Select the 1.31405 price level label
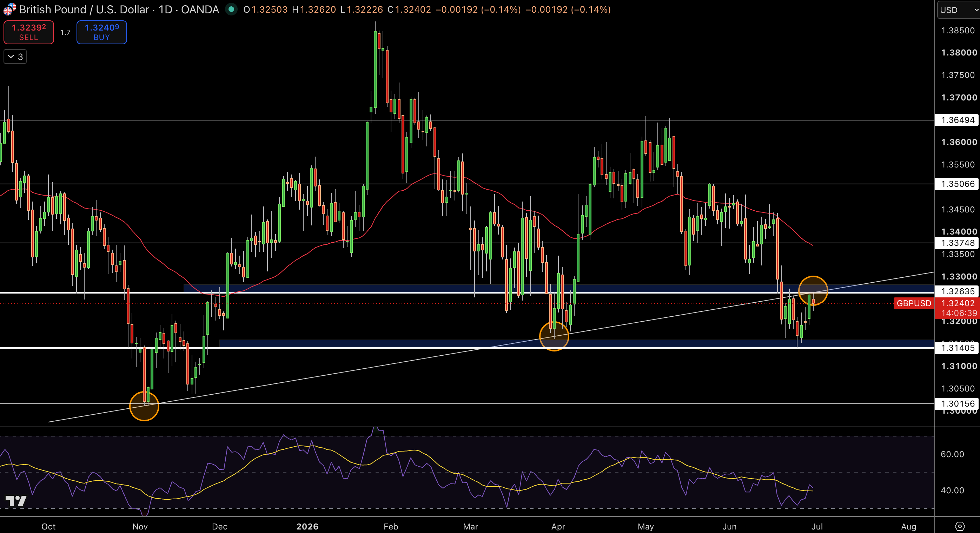Screen dimensions: 980x533 pyautogui.click(x=957, y=348)
